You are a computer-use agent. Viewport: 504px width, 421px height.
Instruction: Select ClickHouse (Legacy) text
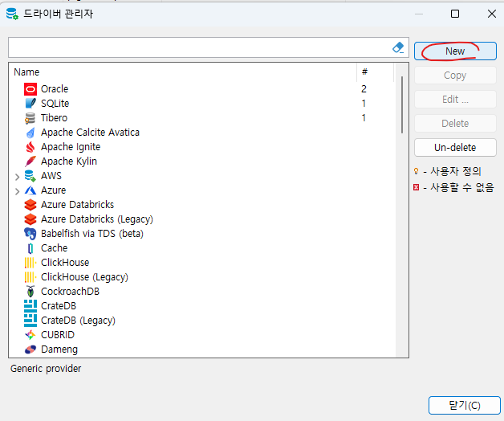pyautogui.click(x=84, y=277)
